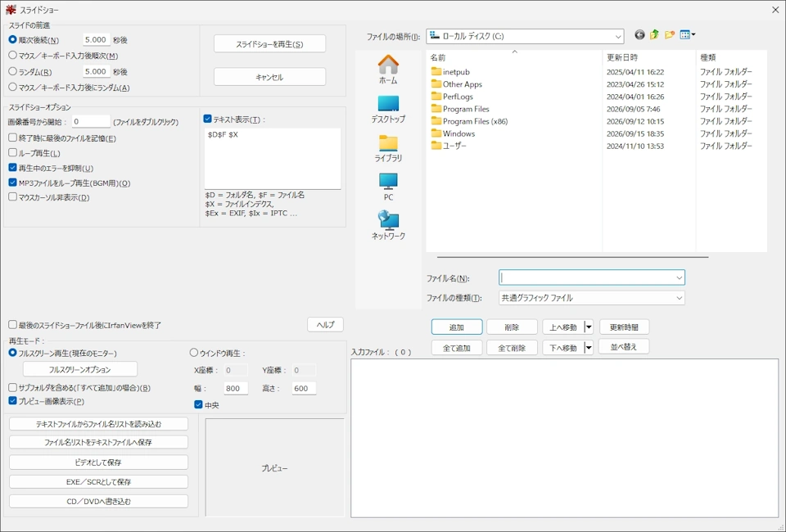Click ビデオとして保存 button

[x=99, y=462]
